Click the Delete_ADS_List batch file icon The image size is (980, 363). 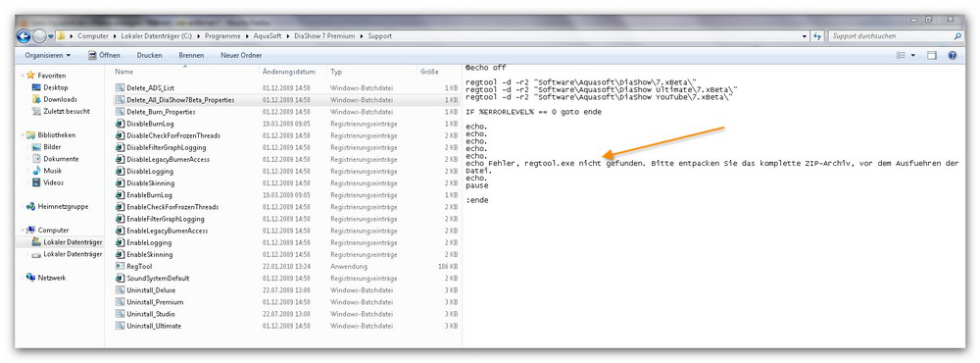click(x=120, y=88)
